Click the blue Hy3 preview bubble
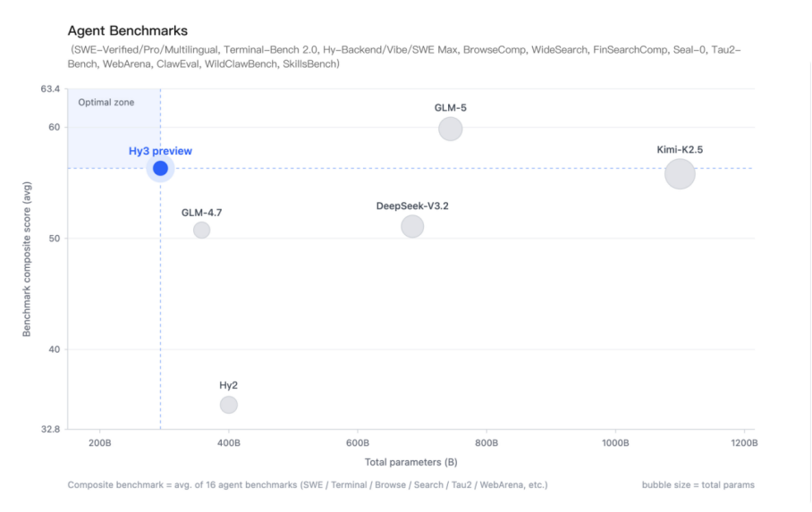 pyautogui.click(x=160, y=168)
